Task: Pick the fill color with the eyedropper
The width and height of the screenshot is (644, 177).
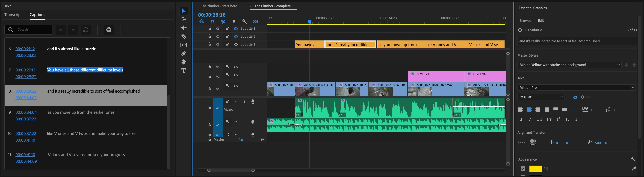Action: point(633,169)
